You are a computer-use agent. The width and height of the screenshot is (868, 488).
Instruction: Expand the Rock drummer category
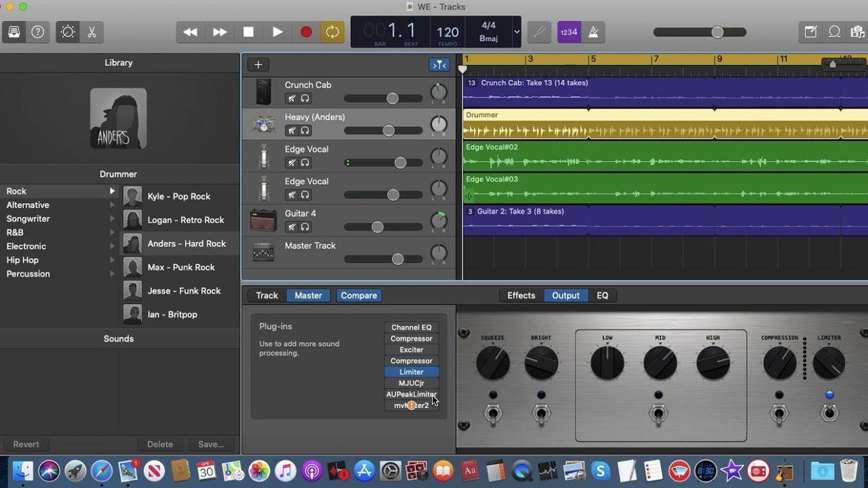point(112,191)
